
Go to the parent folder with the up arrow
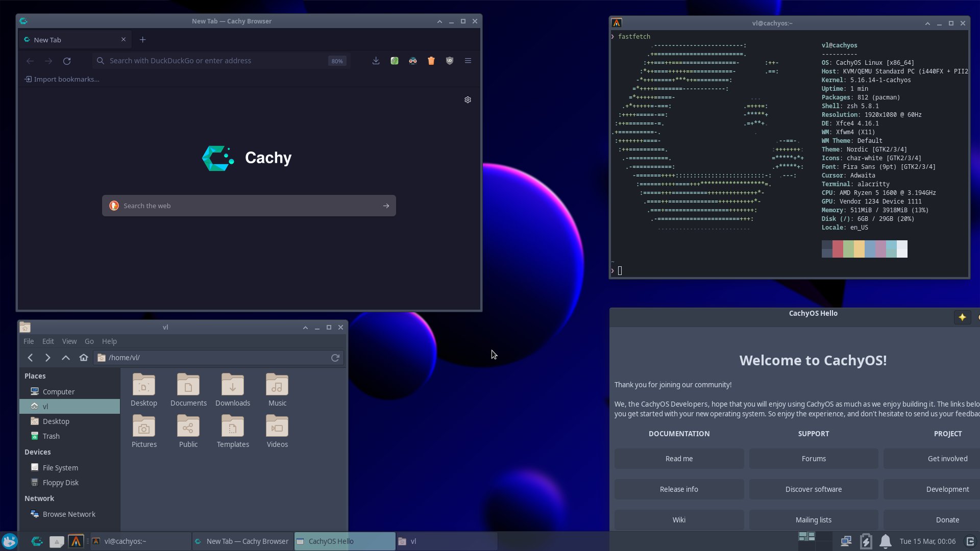tap(66, 358)
